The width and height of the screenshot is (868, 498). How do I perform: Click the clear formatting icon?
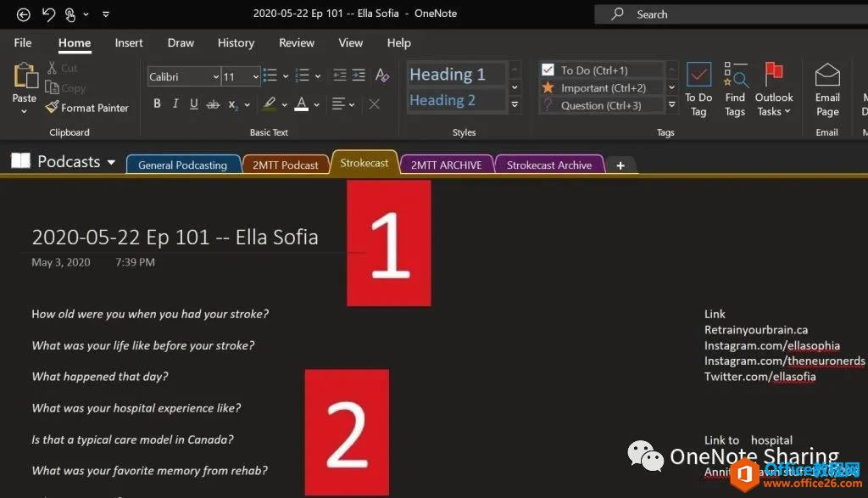[375, 104]
